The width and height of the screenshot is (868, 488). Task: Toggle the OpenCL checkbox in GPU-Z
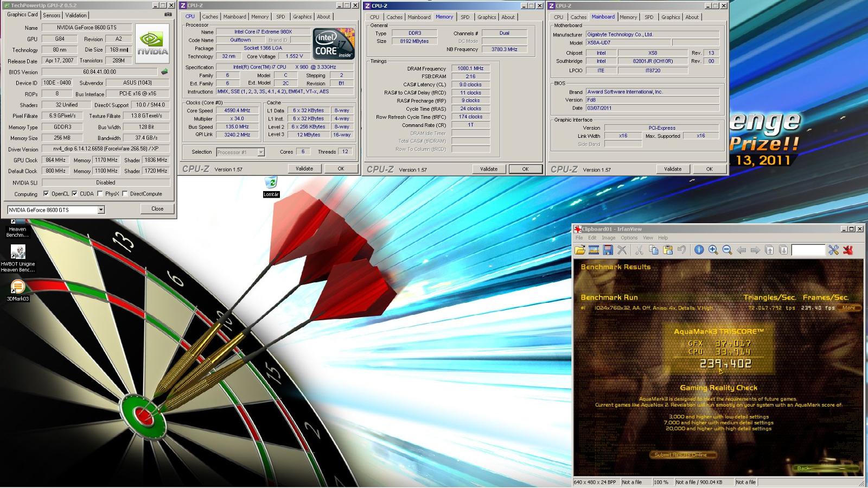coord(46,193)
